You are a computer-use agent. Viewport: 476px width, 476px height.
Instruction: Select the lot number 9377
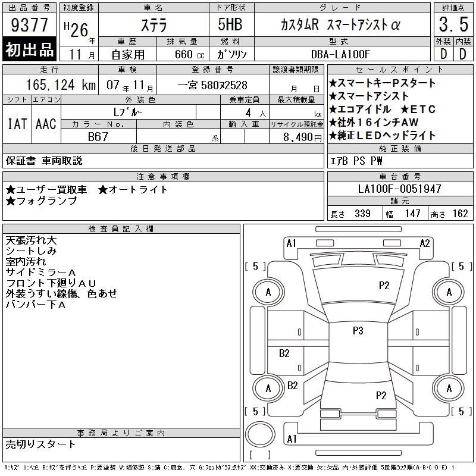[x=29, y=25]
